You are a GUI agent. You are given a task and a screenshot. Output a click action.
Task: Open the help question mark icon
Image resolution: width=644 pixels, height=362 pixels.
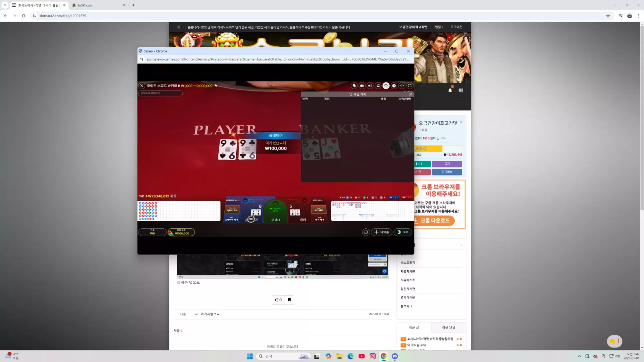[394, 86]
